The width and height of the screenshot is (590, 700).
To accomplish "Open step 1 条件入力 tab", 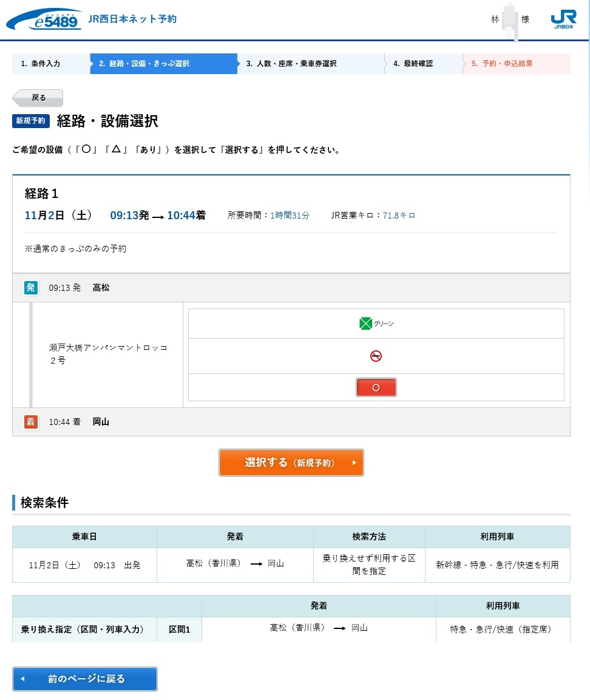I will click(50, 64).
